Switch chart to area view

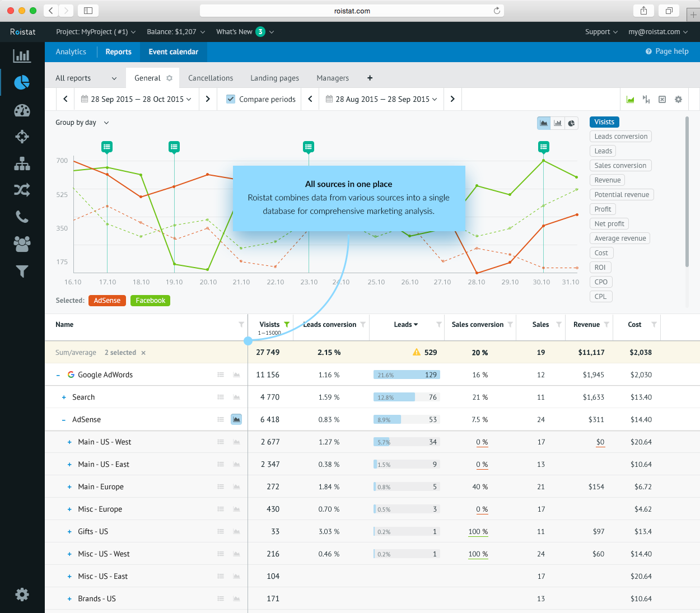544,123
